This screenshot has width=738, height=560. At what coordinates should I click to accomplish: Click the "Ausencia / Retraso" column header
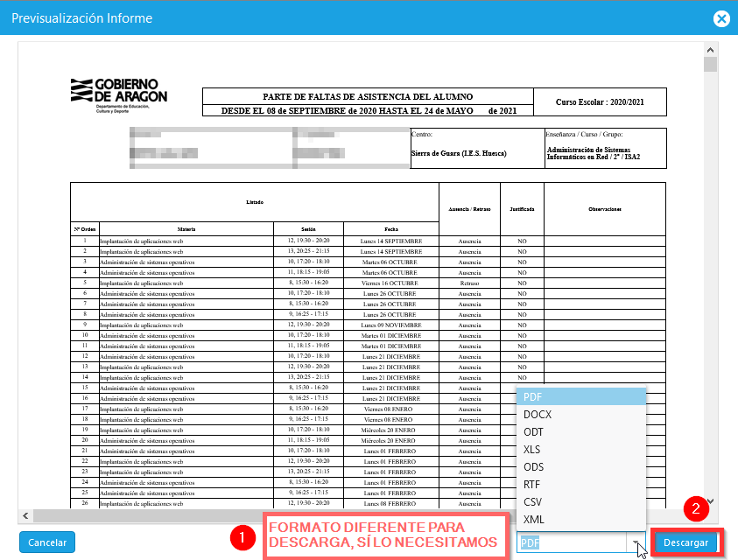[469, 209]
